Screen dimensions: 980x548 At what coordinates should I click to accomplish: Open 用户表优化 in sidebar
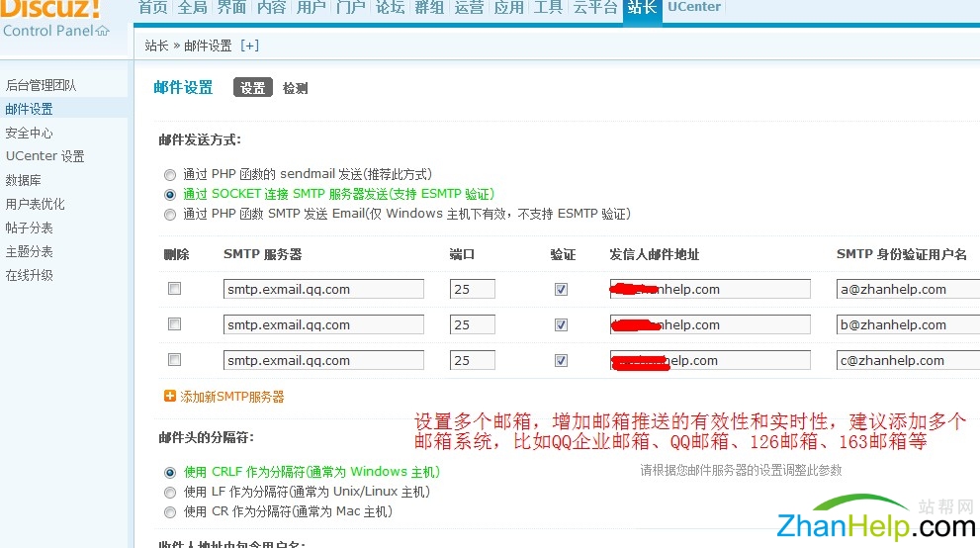[x=35, y=204]
